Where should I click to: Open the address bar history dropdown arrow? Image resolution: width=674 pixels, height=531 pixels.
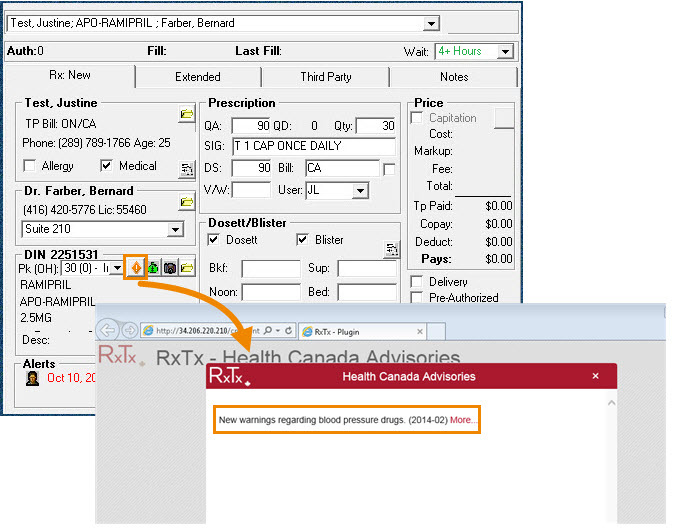click(x=278, y=331)
